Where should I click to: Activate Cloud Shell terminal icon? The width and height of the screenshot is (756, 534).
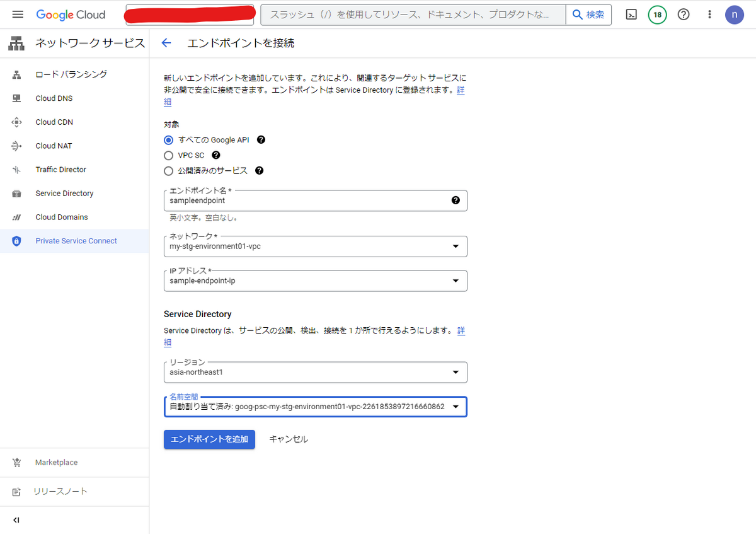631,15
